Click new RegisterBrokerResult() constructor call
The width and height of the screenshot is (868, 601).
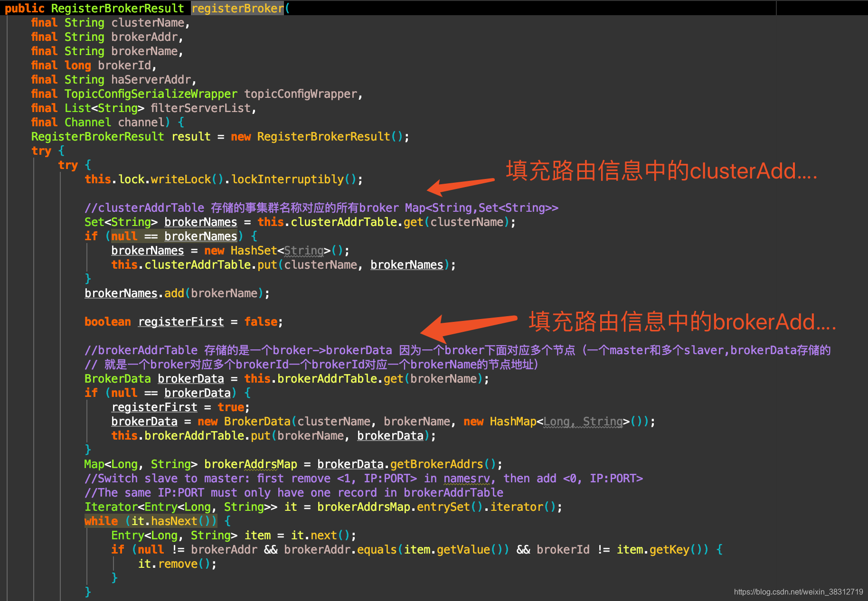pyautogui.click(x=317, y=136)
